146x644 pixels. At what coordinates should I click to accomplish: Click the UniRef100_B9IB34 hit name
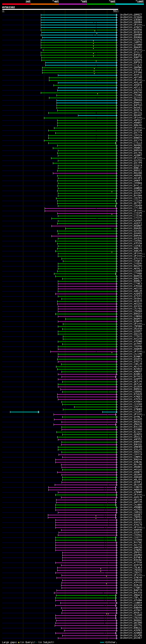click(x=131, y=32)
